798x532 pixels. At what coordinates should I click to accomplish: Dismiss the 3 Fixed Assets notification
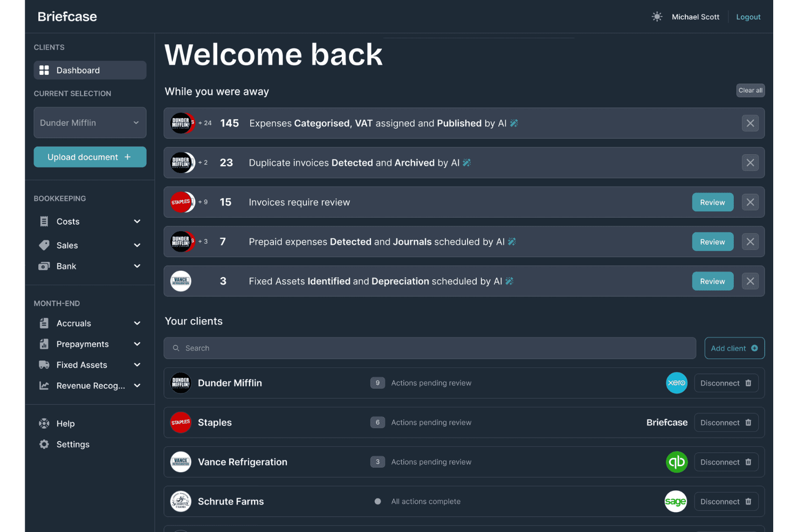(x=750, y=281)
